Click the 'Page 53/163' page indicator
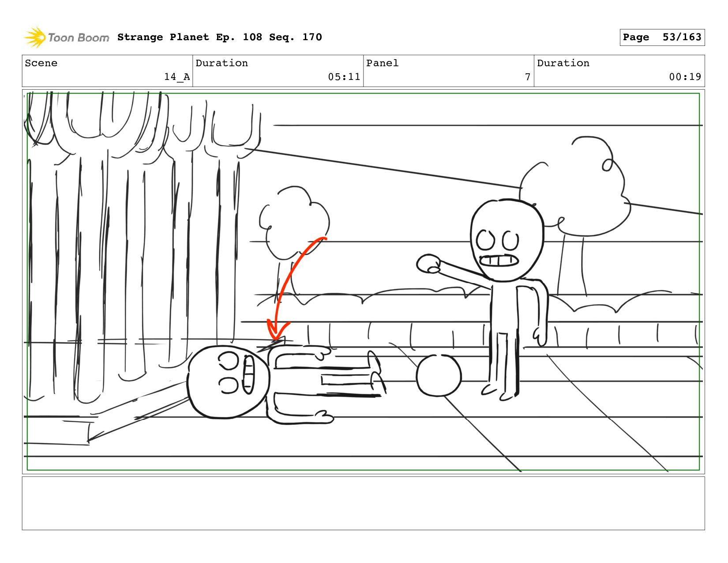The height and width of the screenshot is (563, 728). point(662,37)
